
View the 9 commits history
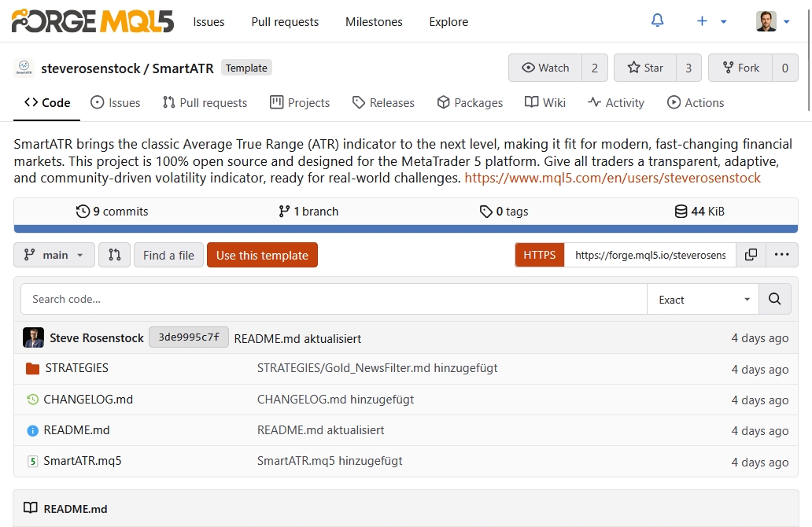click(x=112, y=212)
